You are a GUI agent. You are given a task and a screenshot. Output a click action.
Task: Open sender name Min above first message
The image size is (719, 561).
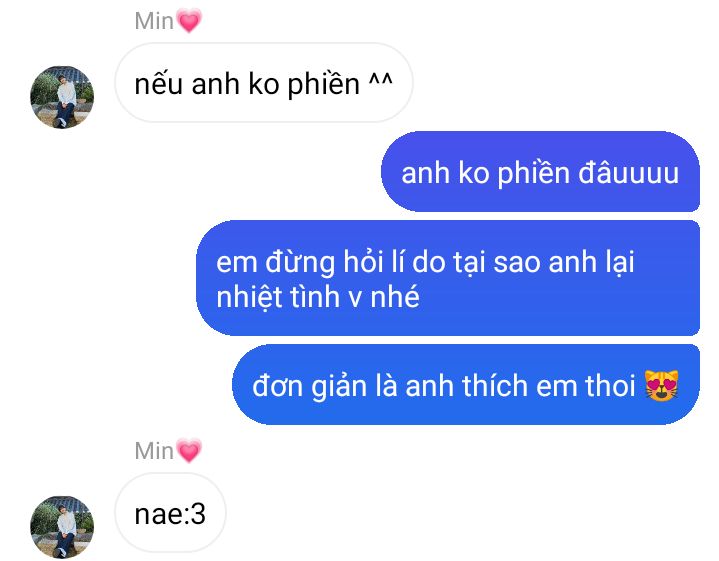(x=154, y=21)
